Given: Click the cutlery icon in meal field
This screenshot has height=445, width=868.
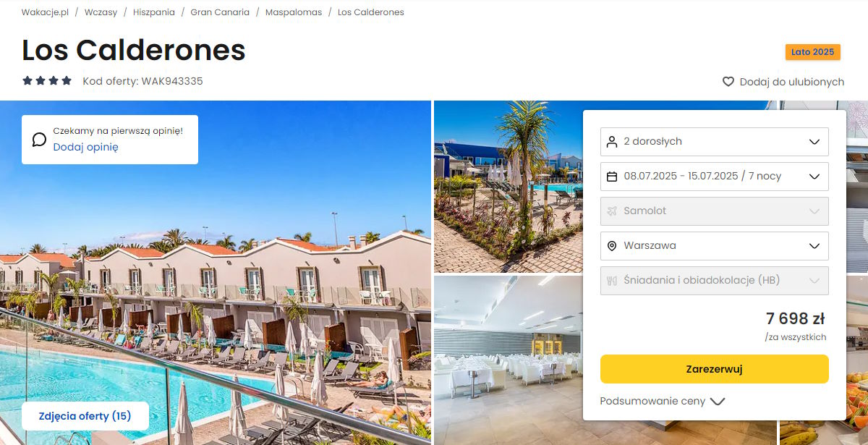Looking at the screenshot, I should [612, 281].
